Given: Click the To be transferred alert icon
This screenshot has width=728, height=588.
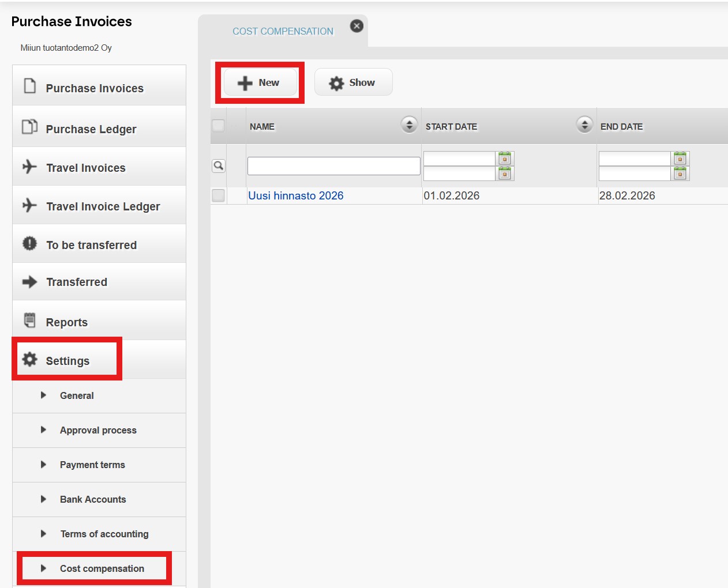Looking at the screenshot, I should 29,243.
